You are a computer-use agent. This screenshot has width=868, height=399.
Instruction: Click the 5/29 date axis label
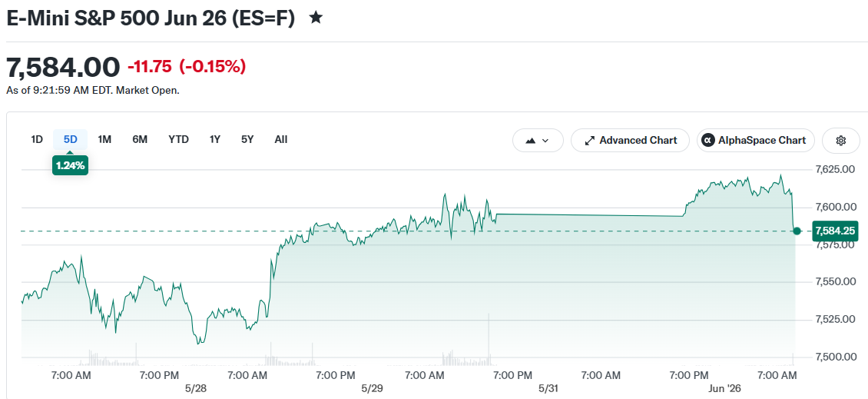[372, 388]
